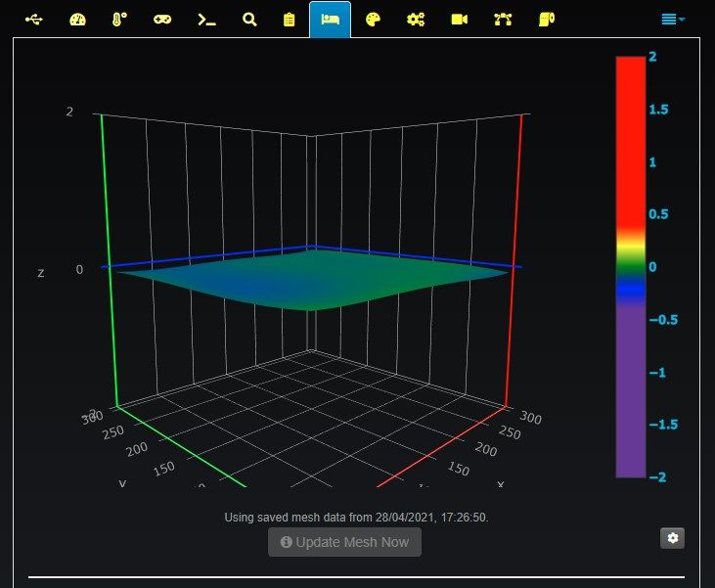
Task: Open the palette themes tab
Action: pos(373,20)
